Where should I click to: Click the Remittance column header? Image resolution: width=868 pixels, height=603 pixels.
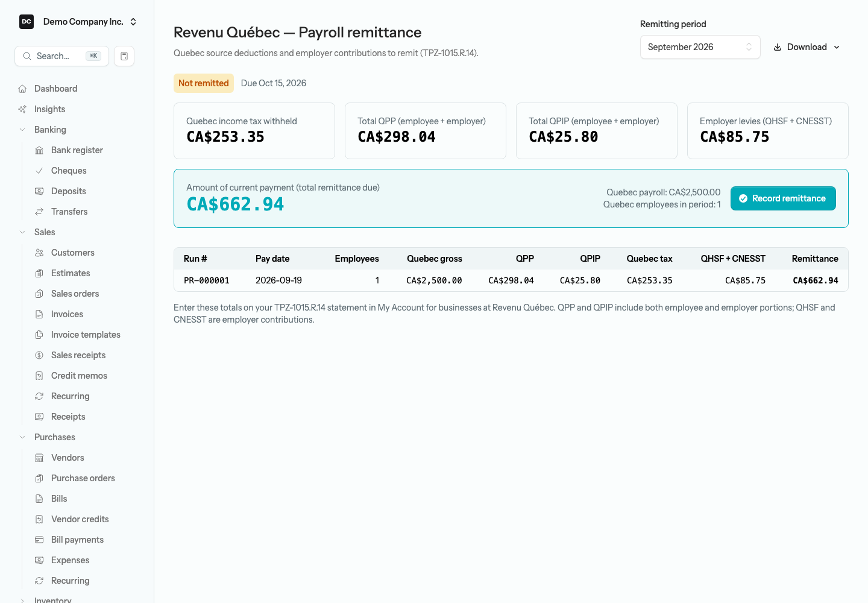[815, 259]
